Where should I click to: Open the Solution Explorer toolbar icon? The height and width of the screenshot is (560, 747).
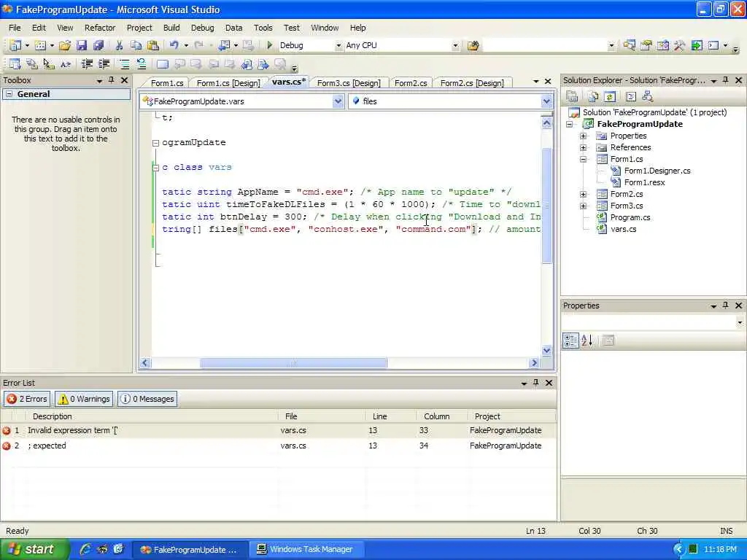(x=630, y=45)
